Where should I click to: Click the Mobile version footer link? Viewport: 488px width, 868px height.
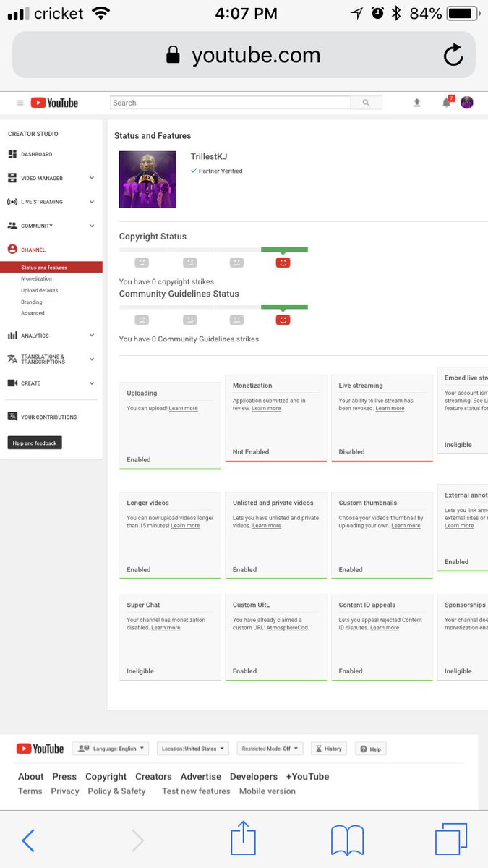click(267, 791)
